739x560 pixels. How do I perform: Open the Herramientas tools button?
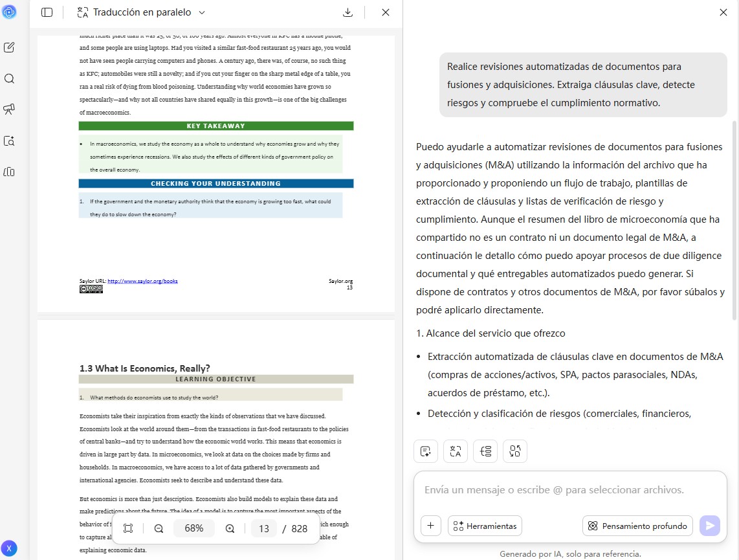click(485, 526)
